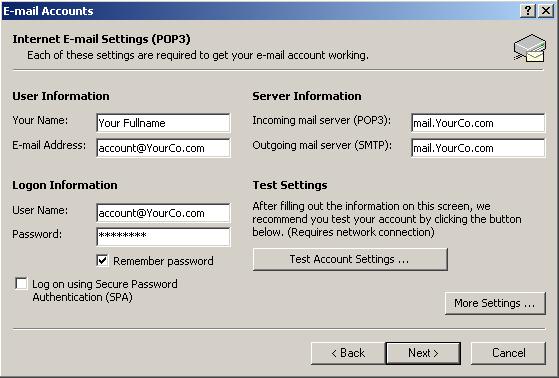Proceed with the Next button
Viewport: 559px width, 378px height.
[x=423, y=353]
